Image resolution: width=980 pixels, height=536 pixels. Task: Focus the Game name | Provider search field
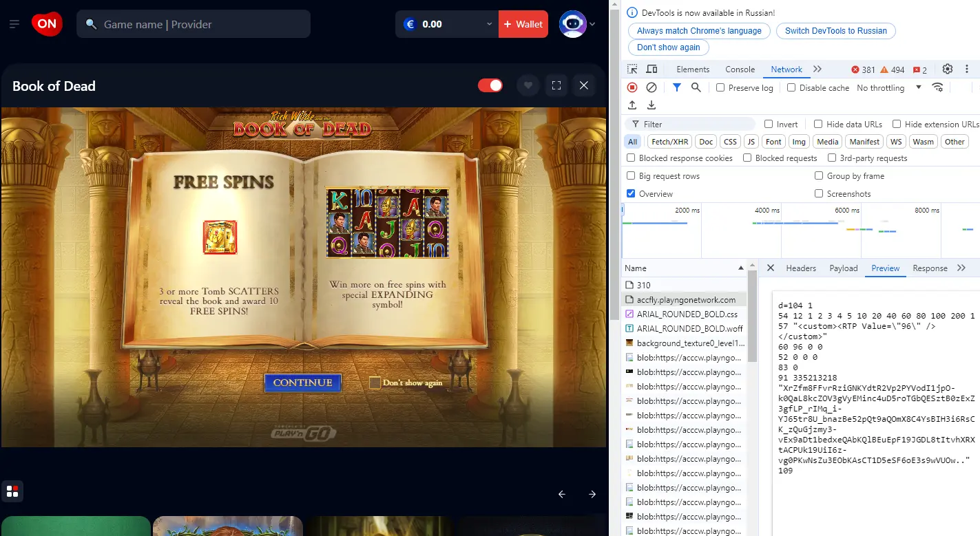(x=194, y=24)
